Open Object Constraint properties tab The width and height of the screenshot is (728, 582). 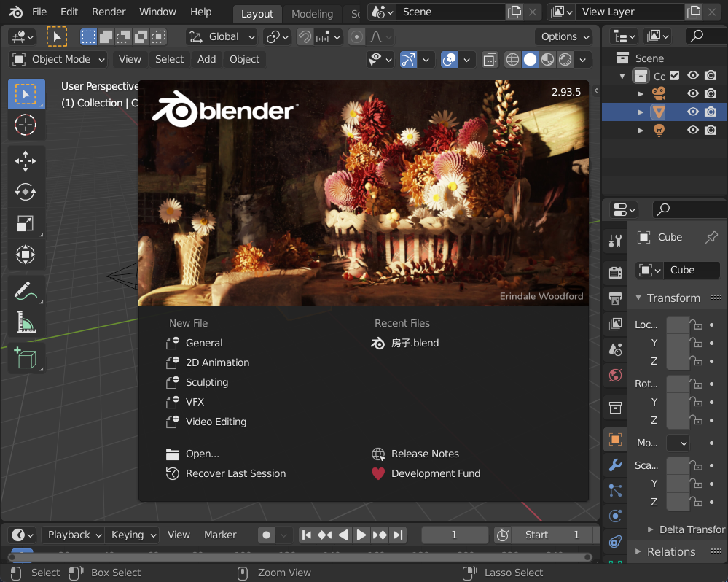616,542
